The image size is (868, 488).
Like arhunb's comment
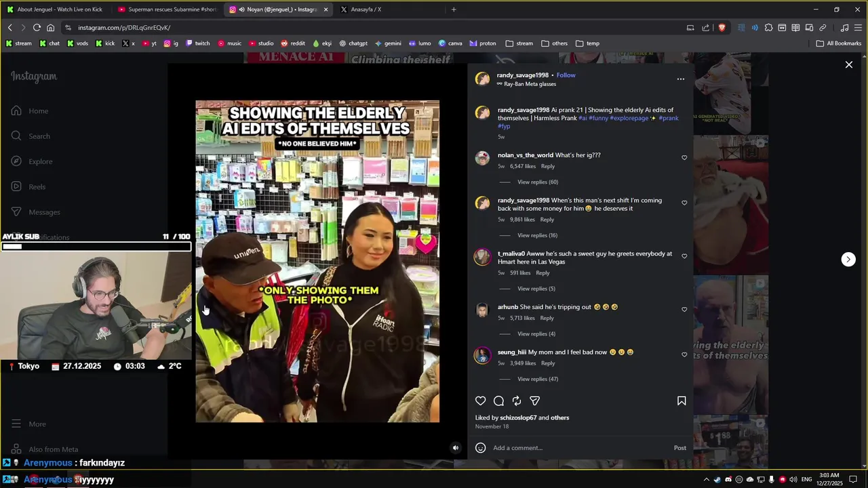(684, 309)
